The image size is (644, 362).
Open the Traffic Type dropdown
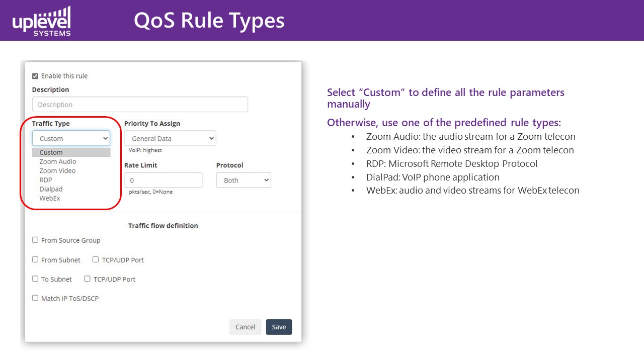click(x=71, y=138)
